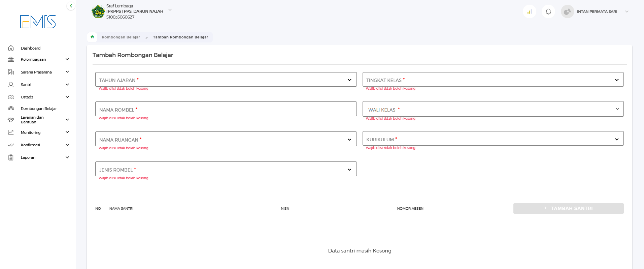Expand the Kelembagaan sidebar menu
Viewport: 644px width, 269px height.
38,59
